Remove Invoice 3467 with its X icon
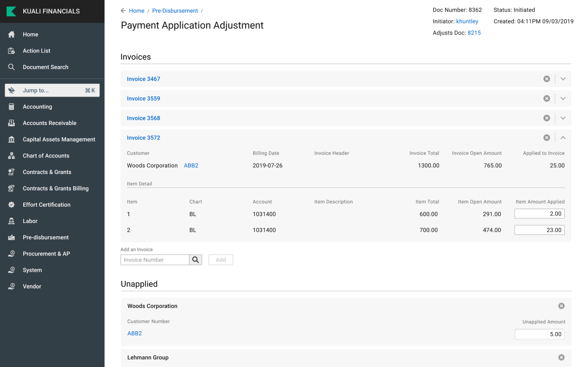This screenshot has height=367, width=588. 547,79
